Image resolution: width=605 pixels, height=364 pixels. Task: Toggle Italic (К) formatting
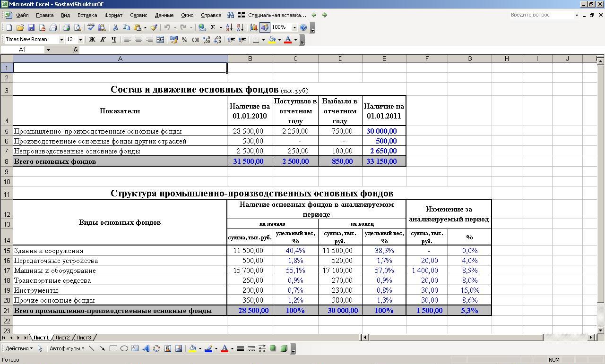pos(103,40)
